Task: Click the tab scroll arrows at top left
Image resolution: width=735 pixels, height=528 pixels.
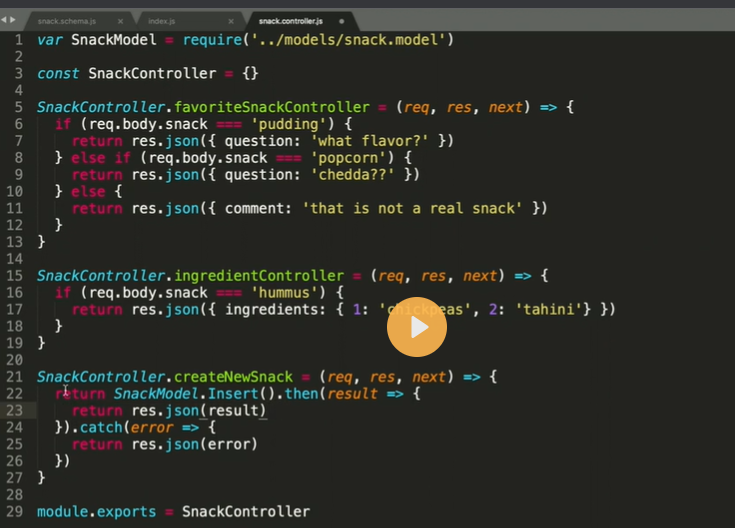Action: coord(13,20)
